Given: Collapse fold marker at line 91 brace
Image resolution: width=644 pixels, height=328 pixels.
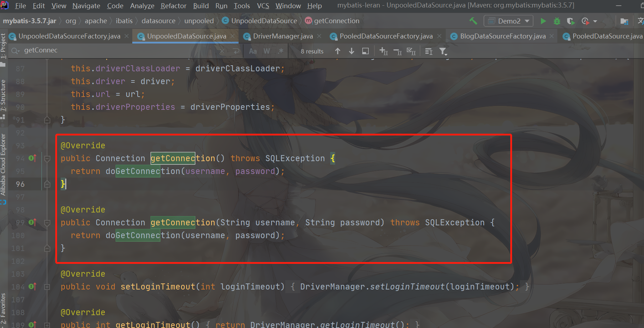Looking at the screenshot, I should pyautogui.click(x=47, y=120).
